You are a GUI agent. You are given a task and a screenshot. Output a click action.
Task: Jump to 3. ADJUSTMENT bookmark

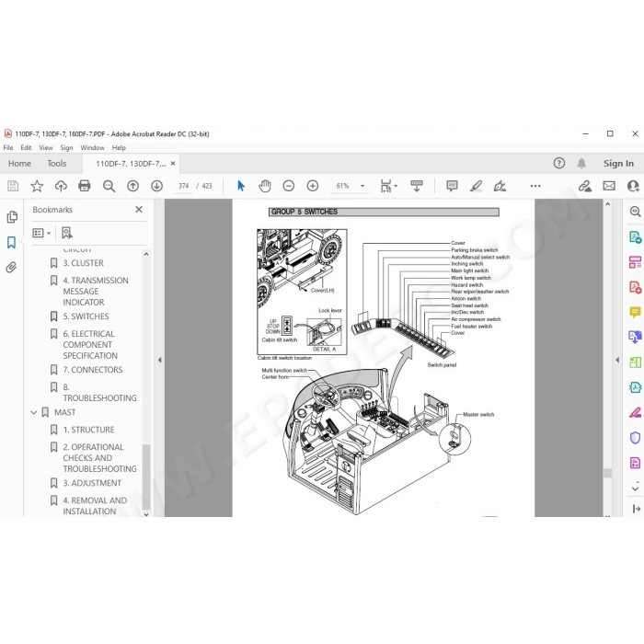tap(92, 483)
